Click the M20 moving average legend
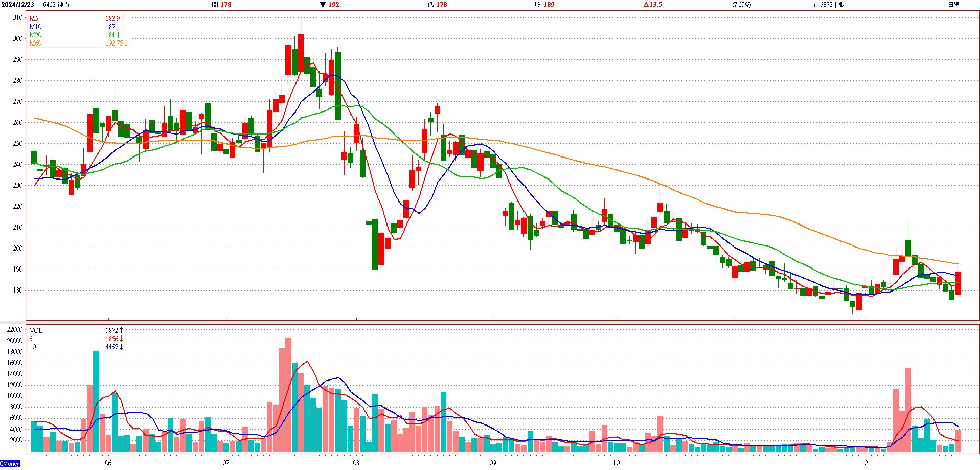980x470 pixels. pyautogui.click(x=35, y=35)
